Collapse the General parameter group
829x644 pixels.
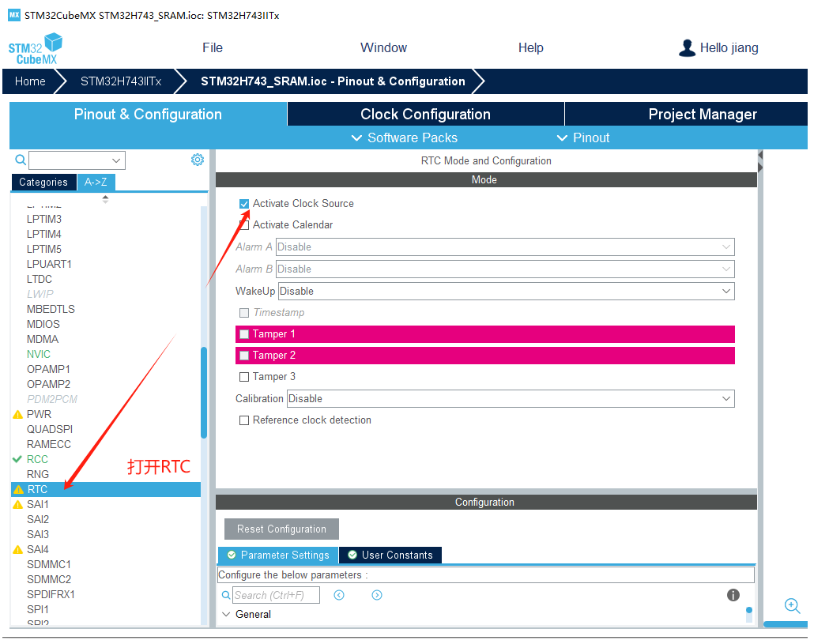226,615
